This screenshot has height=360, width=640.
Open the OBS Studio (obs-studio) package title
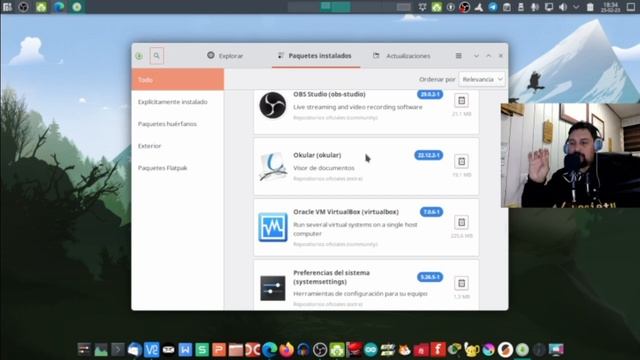329,94
